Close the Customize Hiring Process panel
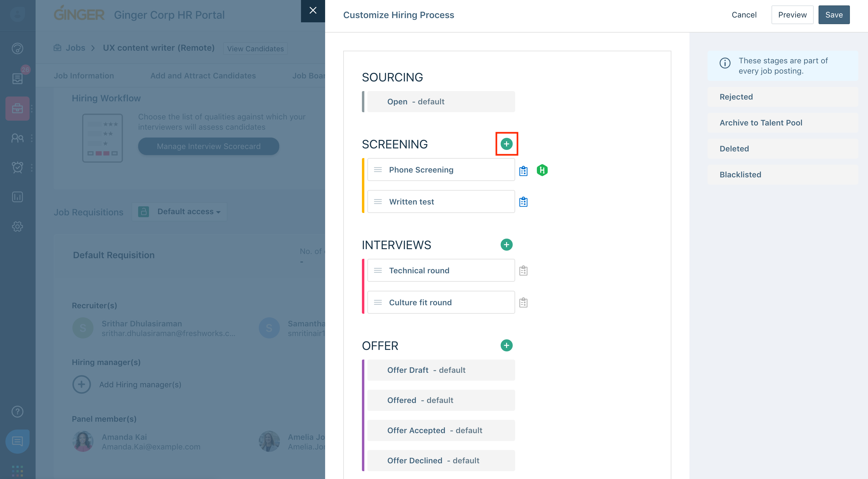 coord(313,11)
